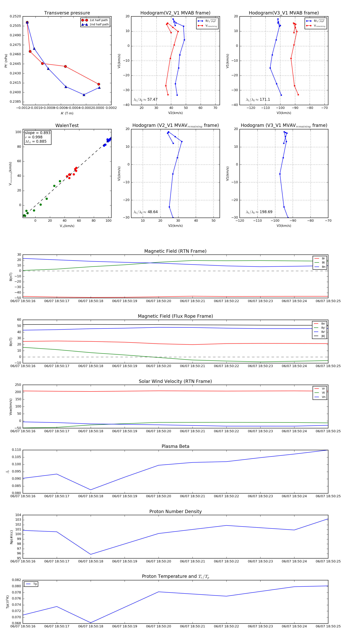Click the "A' (T·m)" x-axis label
The width and height of the screenshot is (351, 644).
[67, 113]
